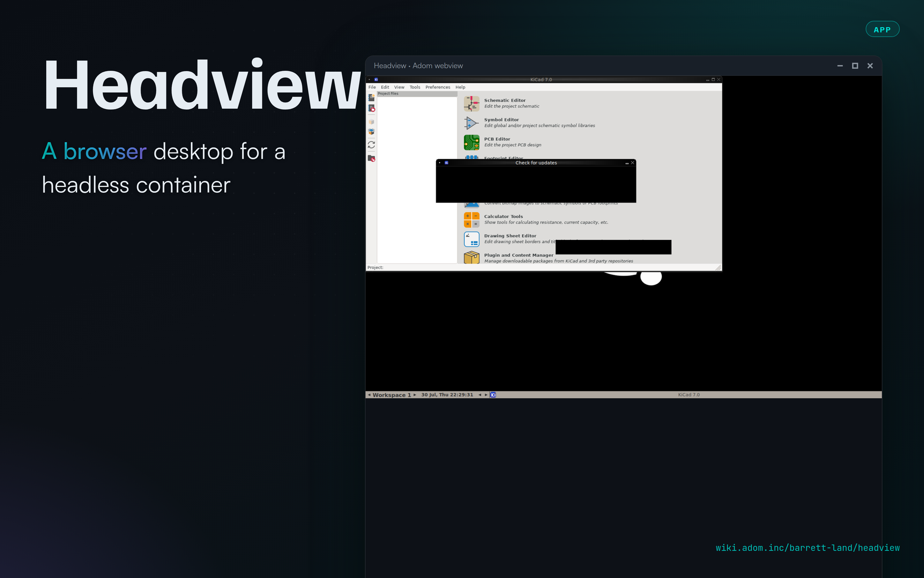The image size is (924, 578).
Task: Click the Project Files panel header
Action: coord(417,94)
